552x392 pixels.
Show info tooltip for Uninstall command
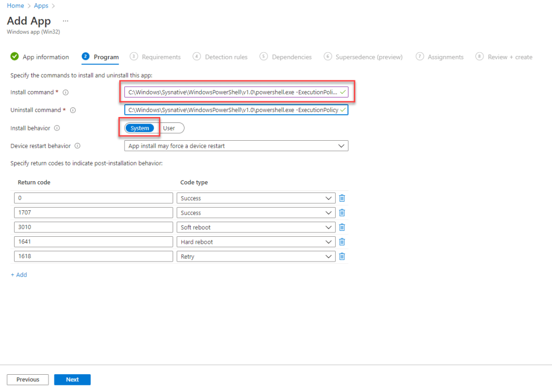point(72,110)
